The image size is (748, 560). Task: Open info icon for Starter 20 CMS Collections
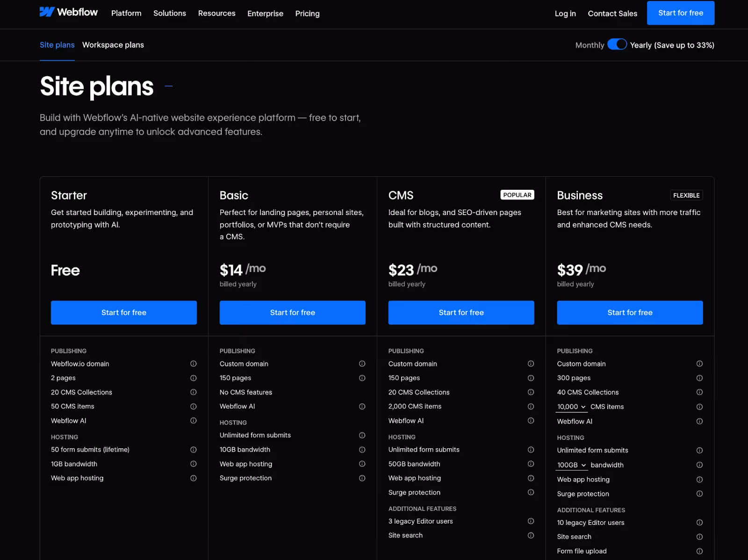click(194, 392)
